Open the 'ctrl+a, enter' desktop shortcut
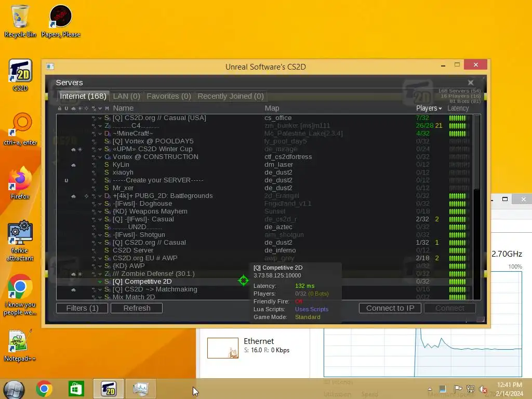This screenshot has width=532, height=399. (x=20, y=129)
